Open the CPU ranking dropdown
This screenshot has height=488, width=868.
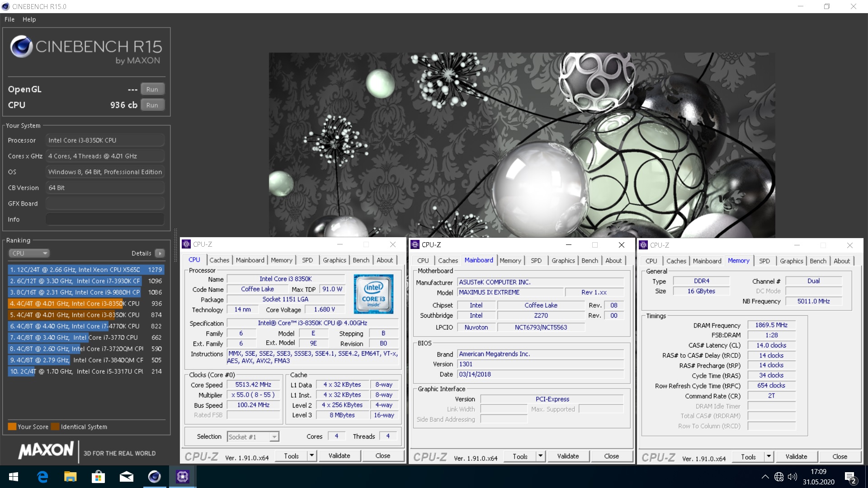pyautogui.click(x=28, y=253)
